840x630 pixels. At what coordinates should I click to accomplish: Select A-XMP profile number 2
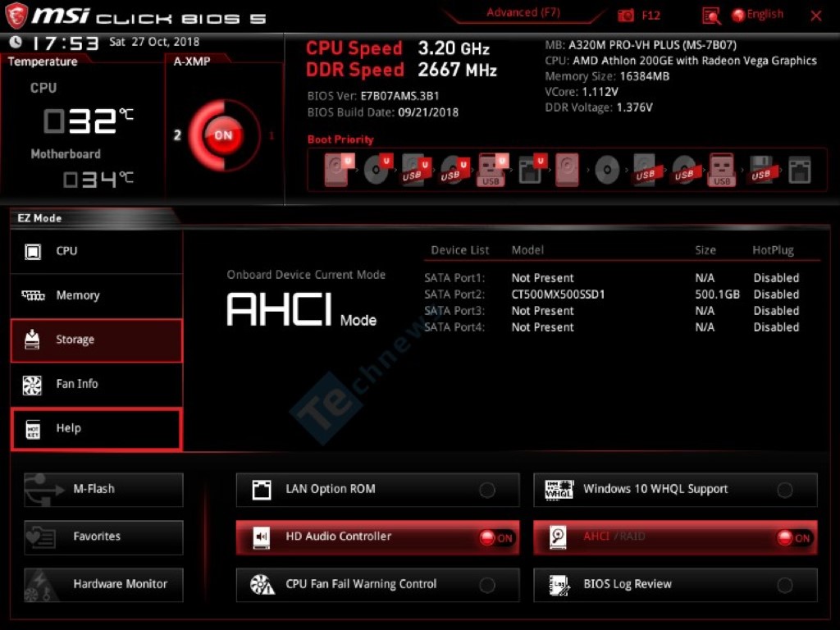177,135
